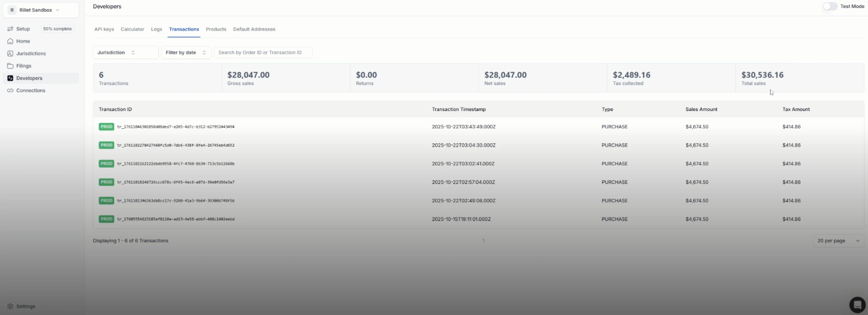Switch to the Calculator tab

tap(132, 29)
